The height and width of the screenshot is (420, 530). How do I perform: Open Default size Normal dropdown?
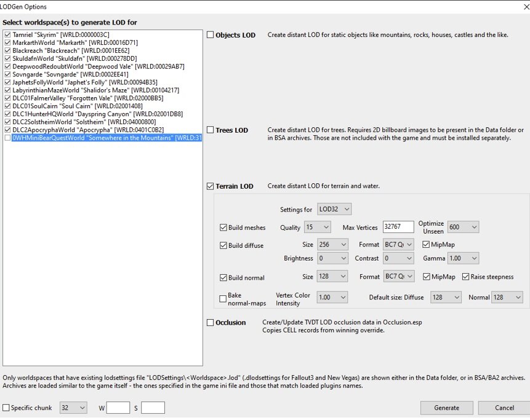[x=507, y=298]
